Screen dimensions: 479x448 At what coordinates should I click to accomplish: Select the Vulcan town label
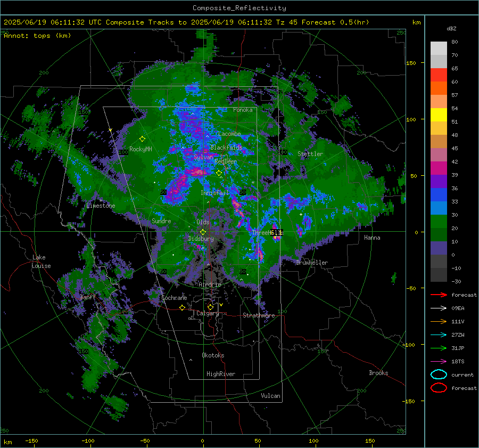click(x=270, y=396)
